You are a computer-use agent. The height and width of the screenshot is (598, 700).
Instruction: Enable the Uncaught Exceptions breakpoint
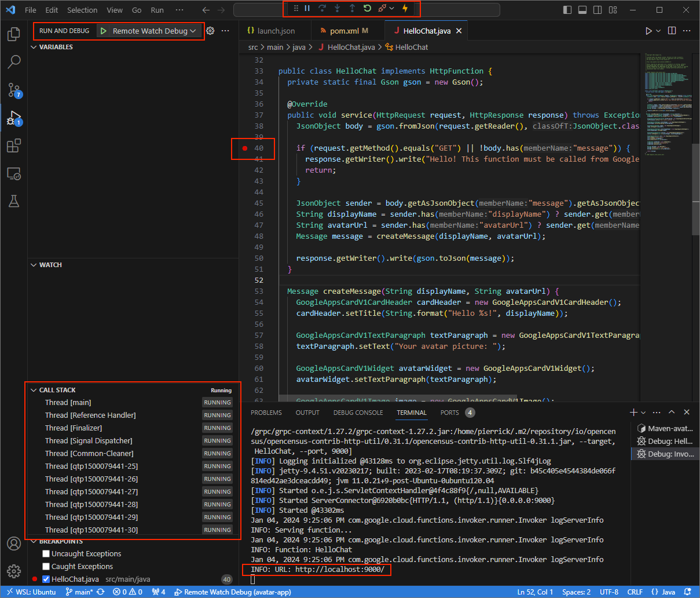point(45,553)
